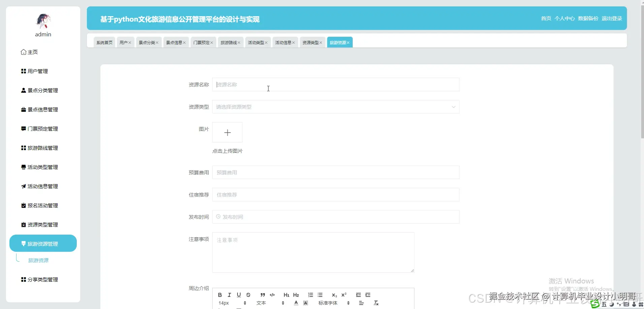
Task: Insert a code block in the editor
Action: coord(272,295)
